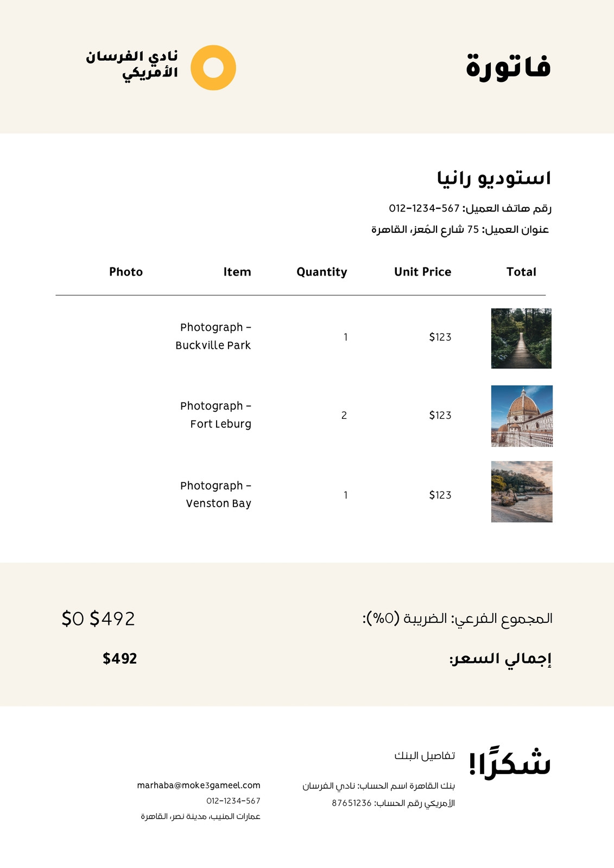Select the Photograph – Venston Bay item text
The height and width of the screenshot is (868, 614).
[x=216, y=494]
